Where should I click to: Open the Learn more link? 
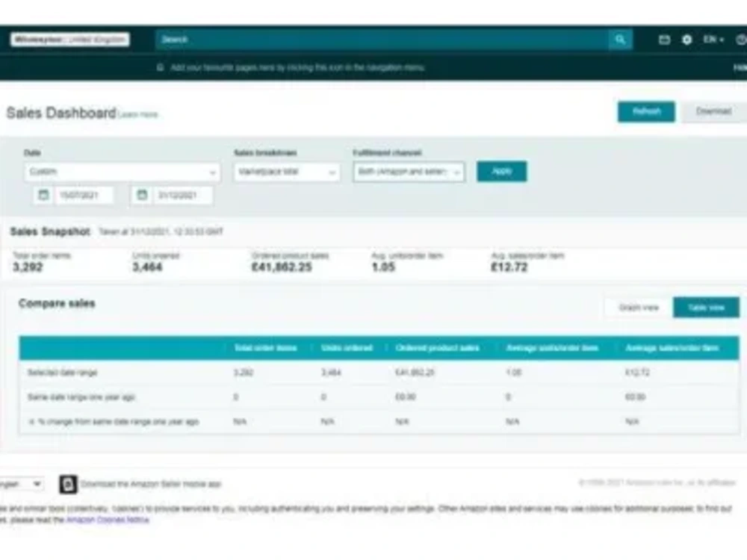point(138,115)
